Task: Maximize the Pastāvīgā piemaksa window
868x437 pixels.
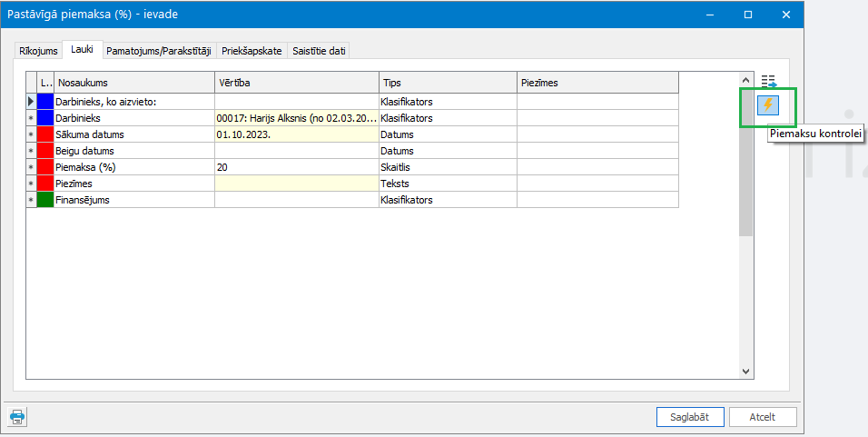Action: click(x=748, y=15)
